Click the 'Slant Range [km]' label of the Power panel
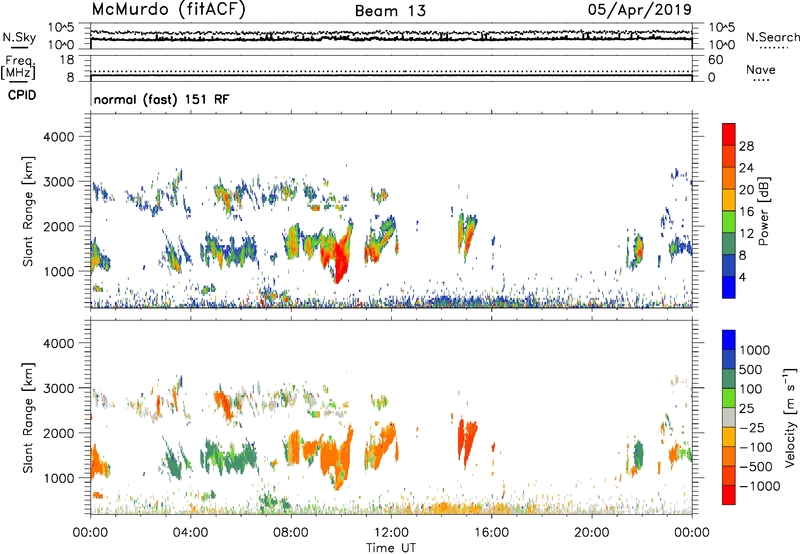Screen dimensions: 800x554 tap(28, 212)
